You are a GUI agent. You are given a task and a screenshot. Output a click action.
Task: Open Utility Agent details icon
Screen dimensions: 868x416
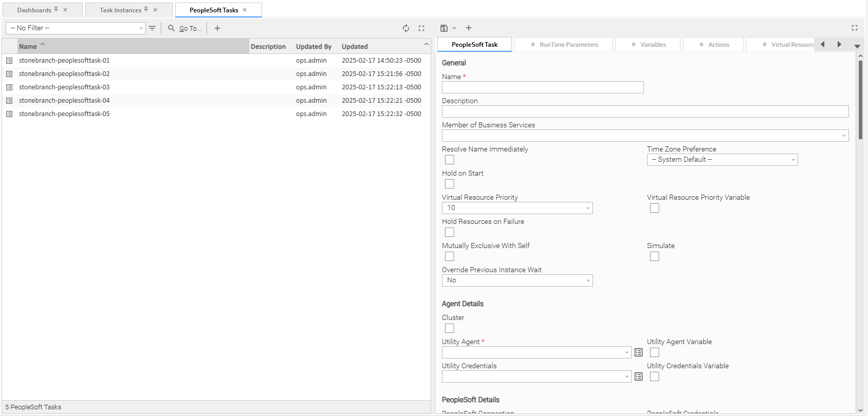pos(638,352)
